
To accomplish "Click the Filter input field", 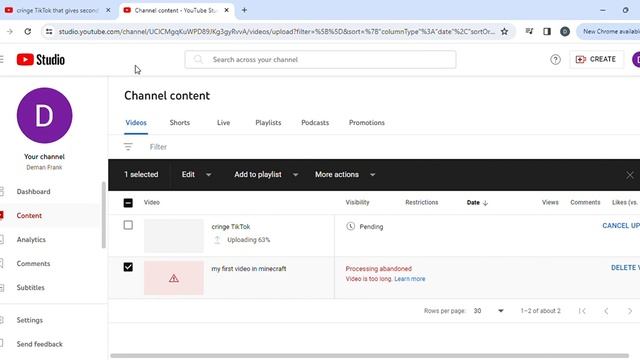I will (x=158, y=147).
